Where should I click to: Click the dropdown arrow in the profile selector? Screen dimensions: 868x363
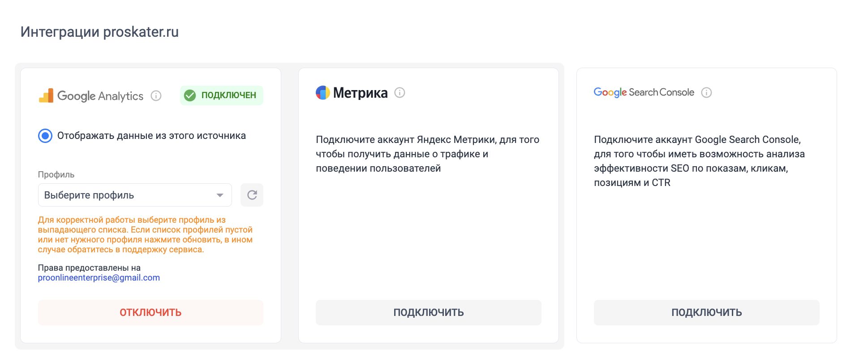click(220, 195)
